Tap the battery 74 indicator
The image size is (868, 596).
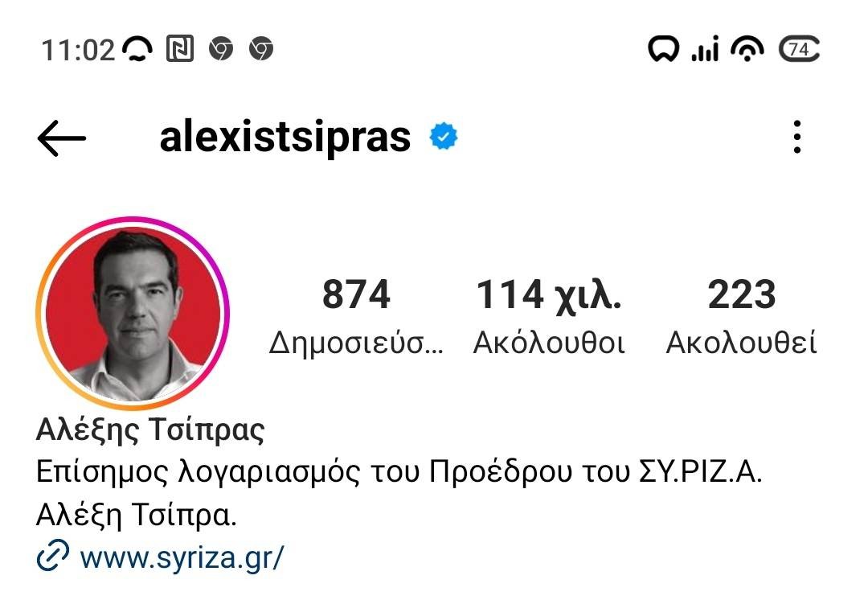799,49
